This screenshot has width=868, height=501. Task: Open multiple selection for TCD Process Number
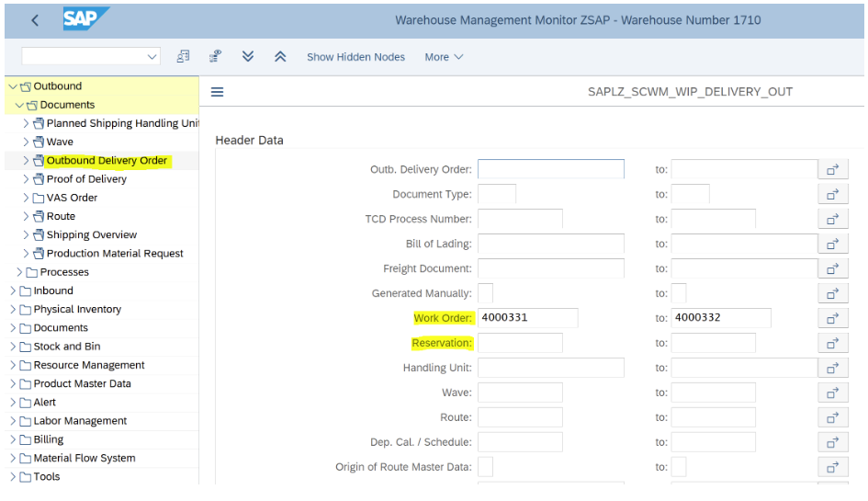pyautogui.click(x=833, y=220)
